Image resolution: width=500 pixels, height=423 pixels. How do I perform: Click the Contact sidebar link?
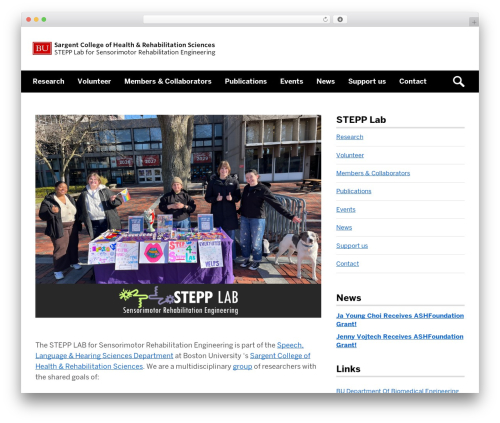(347, 264)
